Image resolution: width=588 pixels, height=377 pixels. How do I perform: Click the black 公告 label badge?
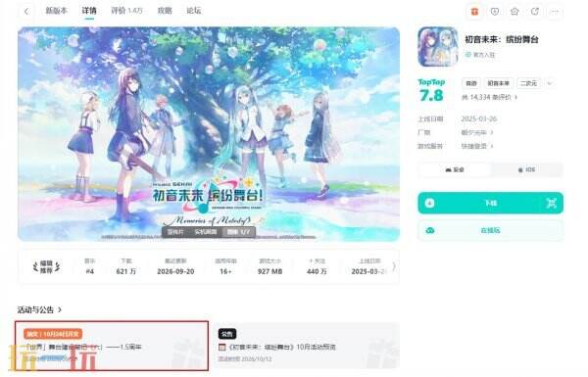(227, 334)
